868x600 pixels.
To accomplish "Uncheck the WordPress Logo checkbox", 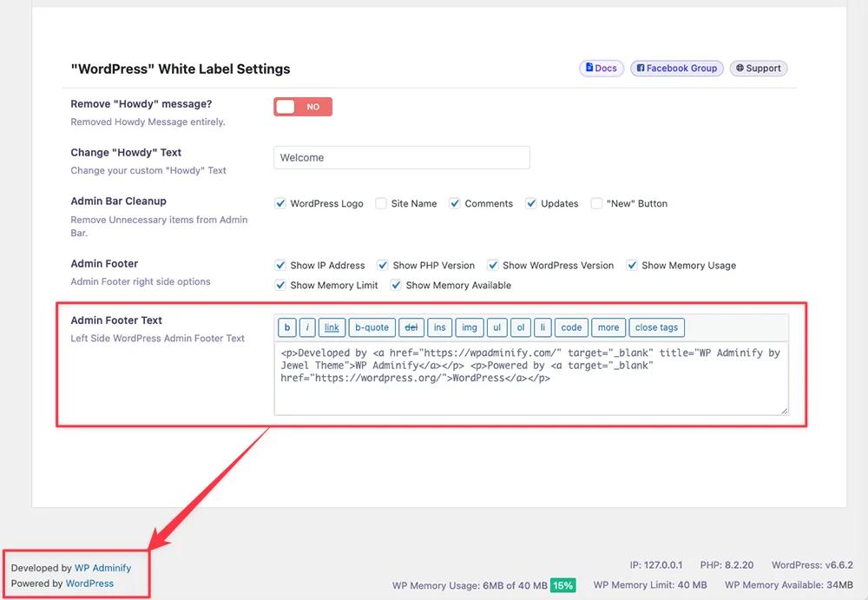I will point(280,203).
